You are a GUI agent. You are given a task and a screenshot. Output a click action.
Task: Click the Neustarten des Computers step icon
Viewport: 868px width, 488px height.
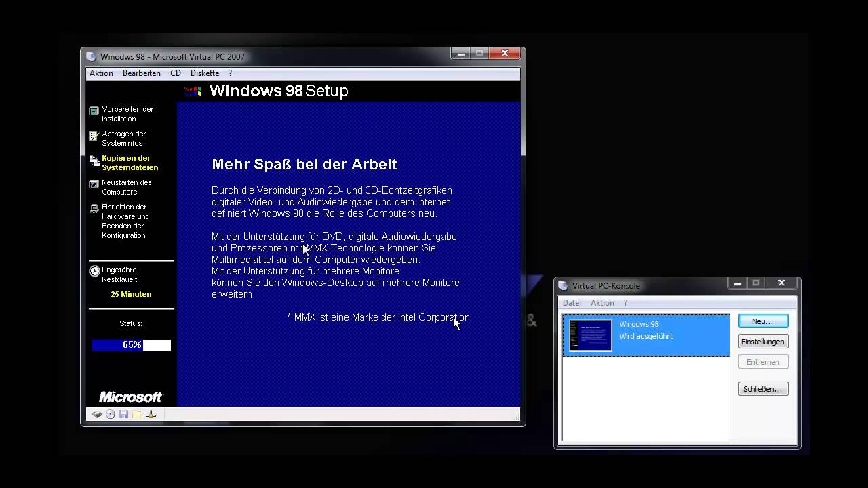(94, 184)
